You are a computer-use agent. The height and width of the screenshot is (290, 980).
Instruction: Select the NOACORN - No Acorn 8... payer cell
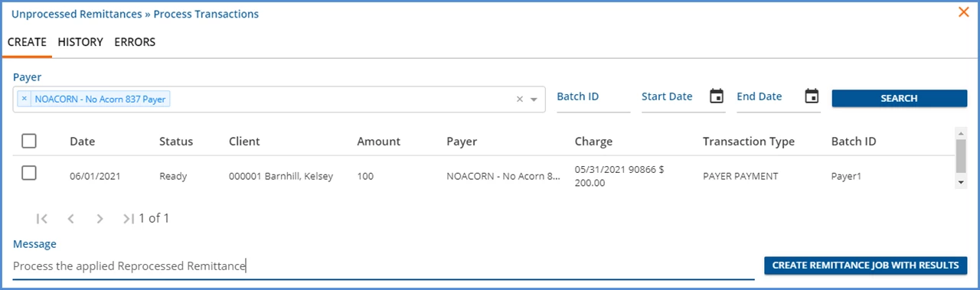tap(504, 176)
